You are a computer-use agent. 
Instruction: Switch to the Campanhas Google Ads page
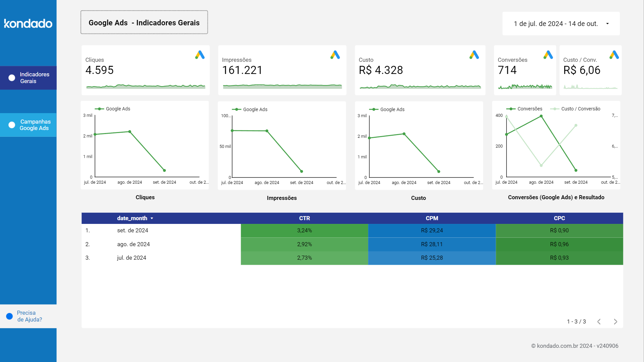pos(35,125)
